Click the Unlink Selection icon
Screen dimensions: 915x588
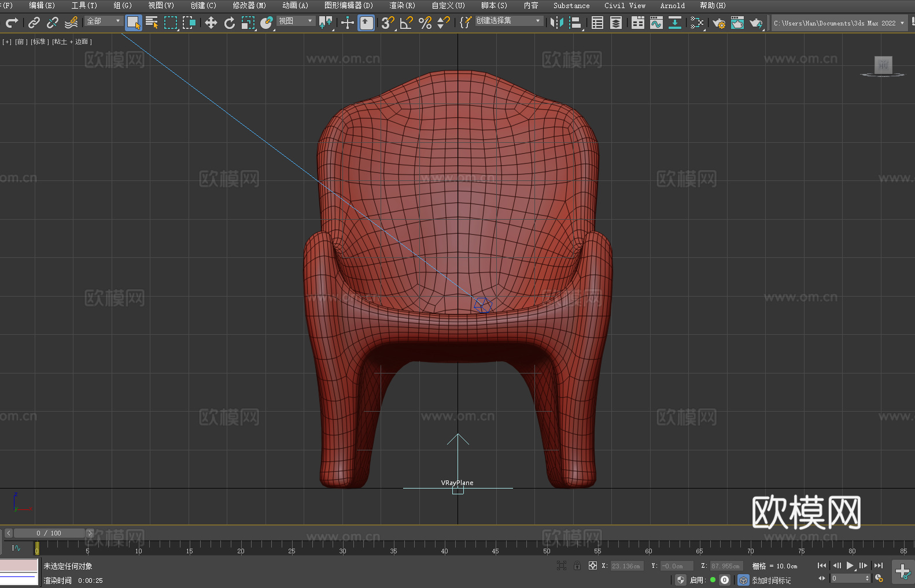pyautogui.click(x=53, y=23)
